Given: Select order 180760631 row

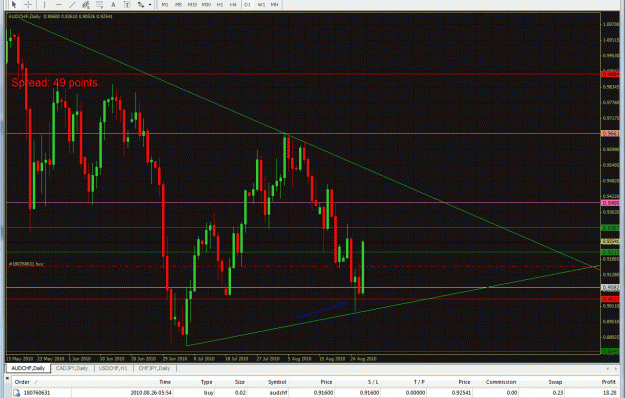Looking at the screenshot, I should pyautogui.click(x=315, y=393).
